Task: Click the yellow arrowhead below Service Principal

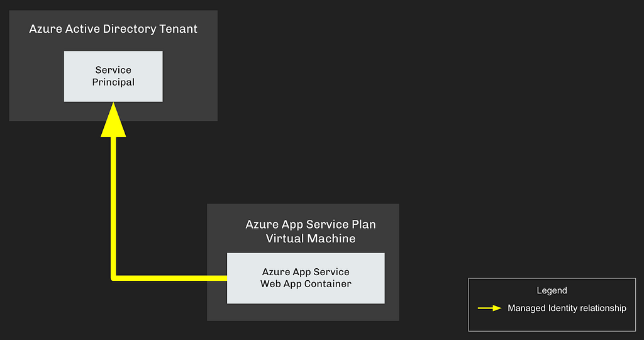Action: point(113,120)
